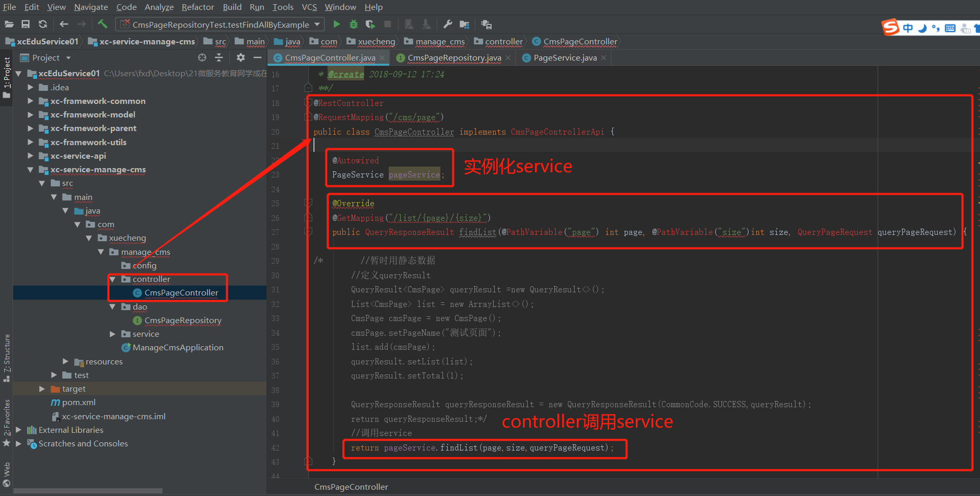Screen dimensions: 980x496
Task: Run with coverage icon
Action: pyautogui.click(x=370, y=24)
